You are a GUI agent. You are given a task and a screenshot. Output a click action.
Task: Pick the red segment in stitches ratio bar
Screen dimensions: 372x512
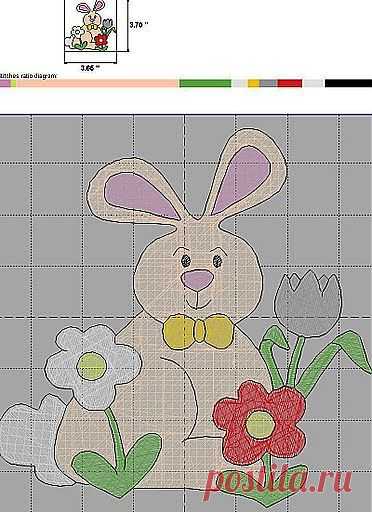coord(290,83)
